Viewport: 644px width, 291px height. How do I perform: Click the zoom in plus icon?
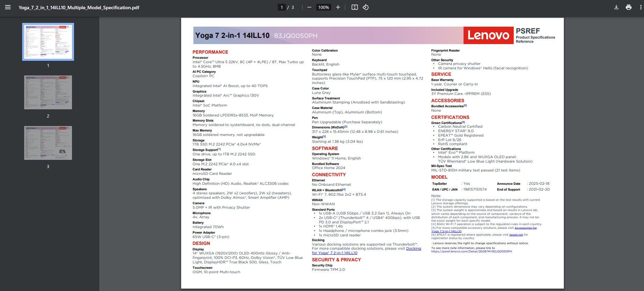(x=338, y=7)
